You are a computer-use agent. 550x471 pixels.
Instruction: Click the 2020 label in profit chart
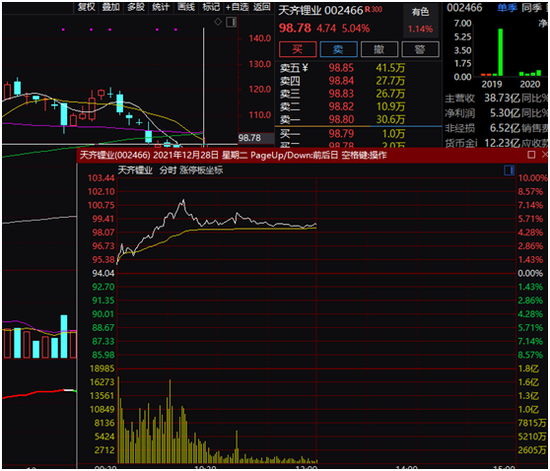pos(530,84)
